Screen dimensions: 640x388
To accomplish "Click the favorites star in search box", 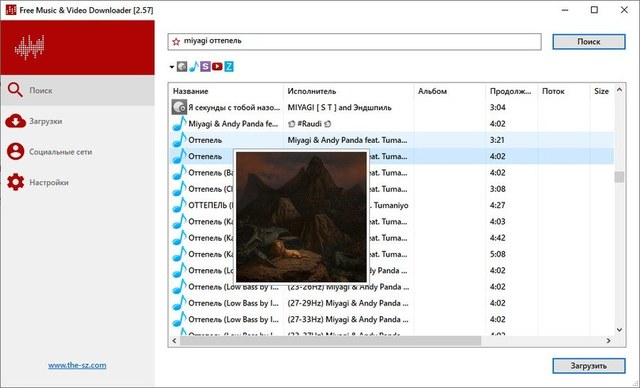I will coord(176,42).
